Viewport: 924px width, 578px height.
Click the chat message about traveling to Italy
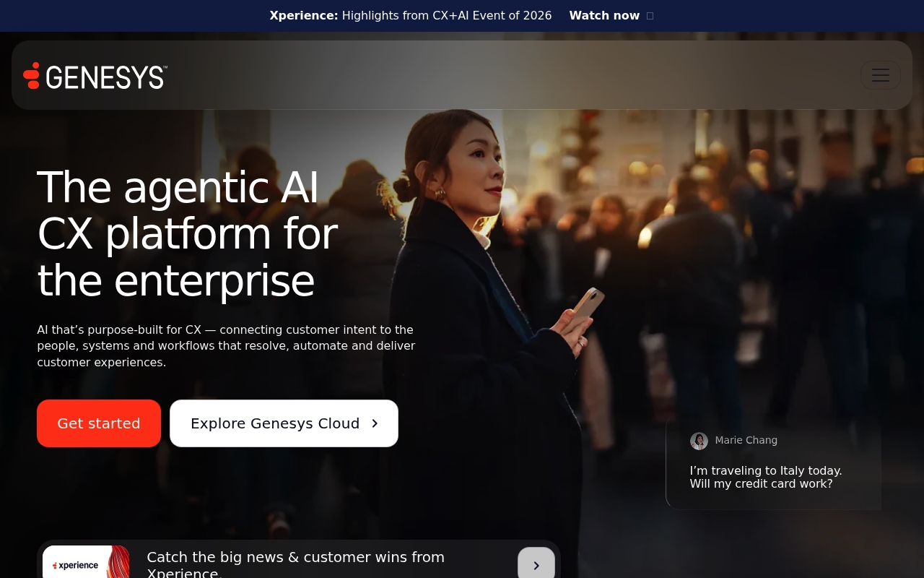tap(765, 477)
